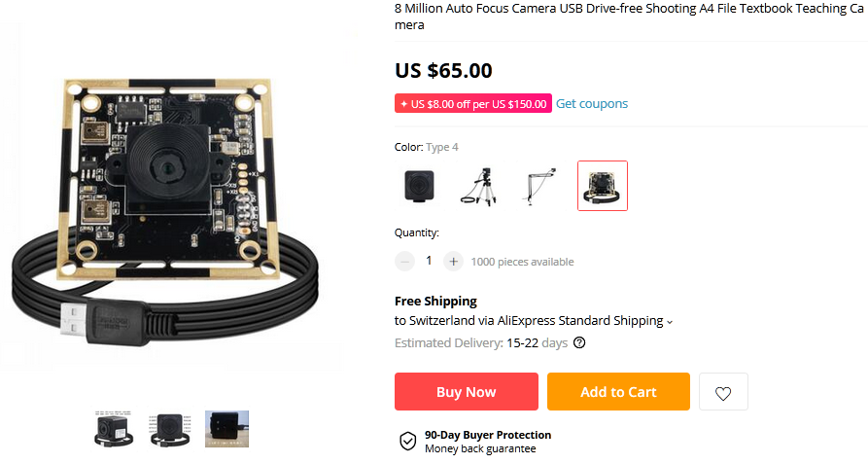The width and height of the screenshot is (868, 464).
Task: Click the delivery help question mark icon
Action: (x=580, y=343)
